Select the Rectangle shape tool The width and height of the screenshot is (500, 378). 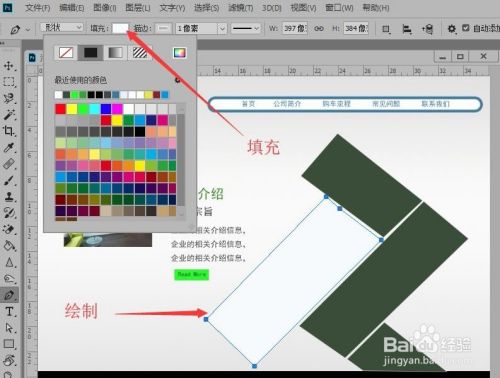(x=9, y=343)
